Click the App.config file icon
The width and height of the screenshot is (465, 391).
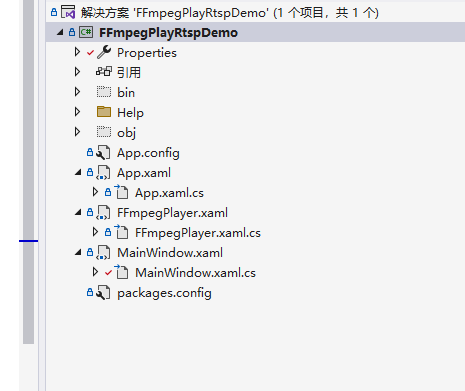point(103,153)
